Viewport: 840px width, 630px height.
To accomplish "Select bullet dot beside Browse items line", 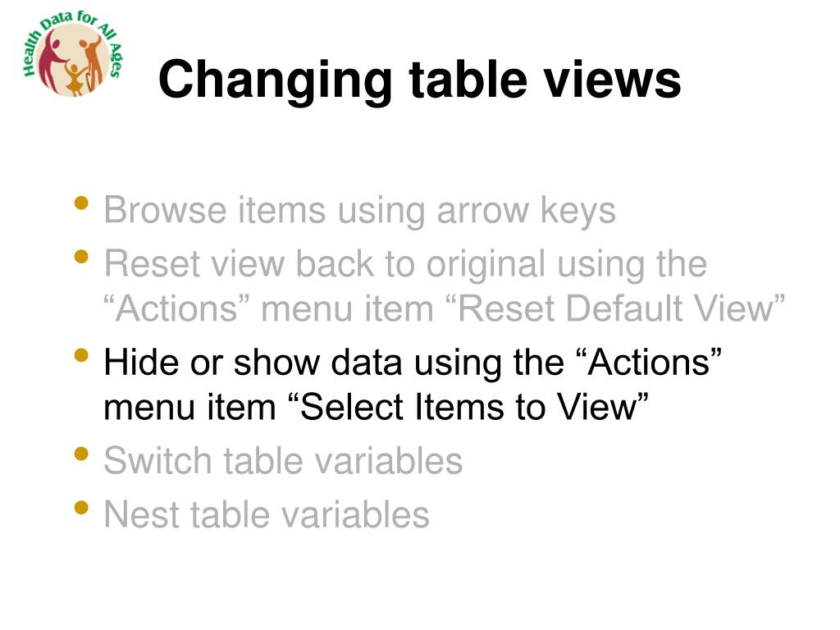I will tap(81, 203).
